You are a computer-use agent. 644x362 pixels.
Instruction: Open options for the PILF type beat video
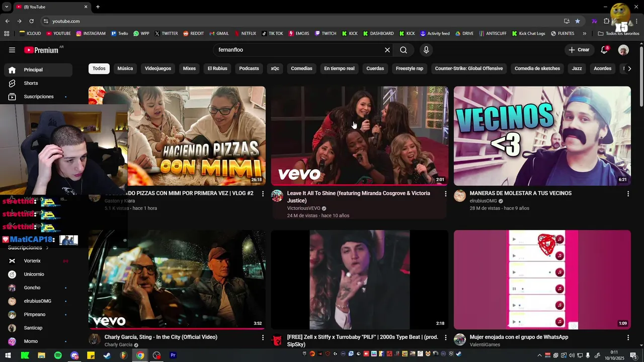click(445, 337)
